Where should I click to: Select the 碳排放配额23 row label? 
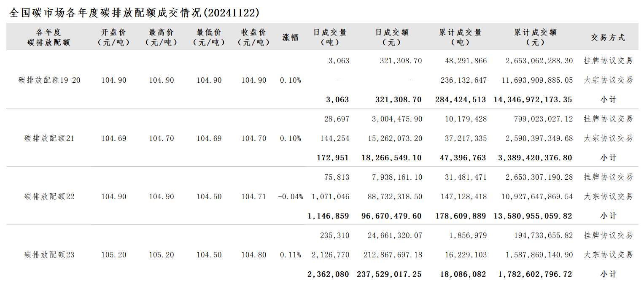point(49,255)
